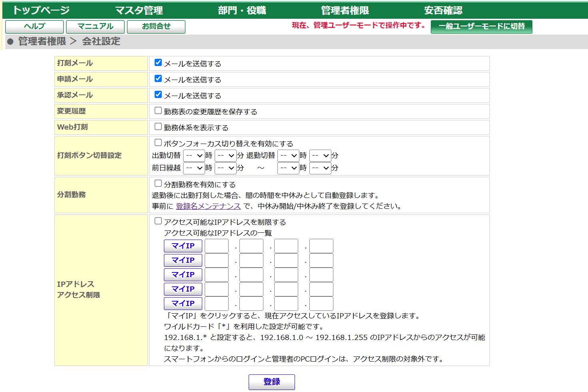Open the 部門・役職 menu
The height and width of the screenshot is (392, 588).
[242, 10]
